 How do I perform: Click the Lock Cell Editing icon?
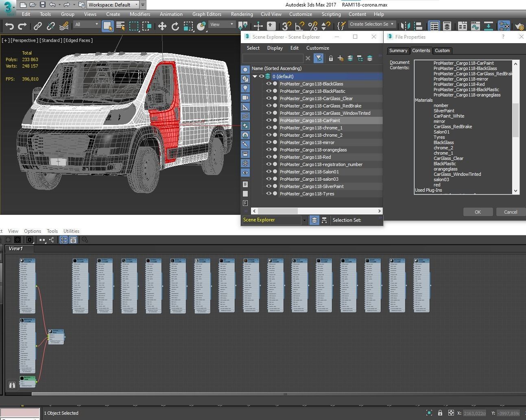click(331, 58)
